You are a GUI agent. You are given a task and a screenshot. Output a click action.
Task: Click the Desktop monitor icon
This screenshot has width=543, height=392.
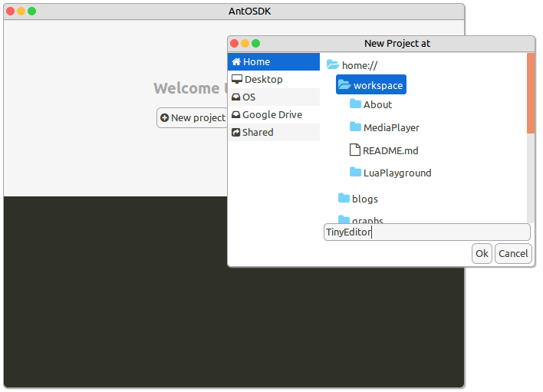point(237,80)
